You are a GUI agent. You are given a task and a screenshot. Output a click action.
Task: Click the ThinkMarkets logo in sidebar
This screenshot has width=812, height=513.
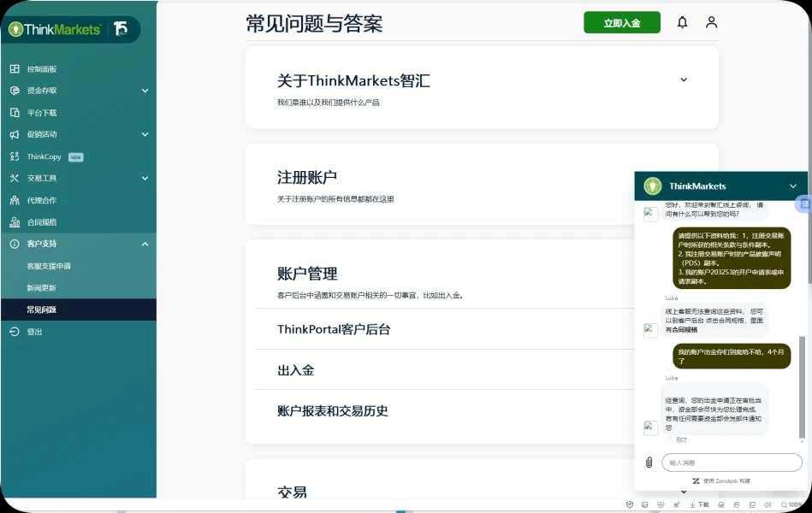(55, 29)
